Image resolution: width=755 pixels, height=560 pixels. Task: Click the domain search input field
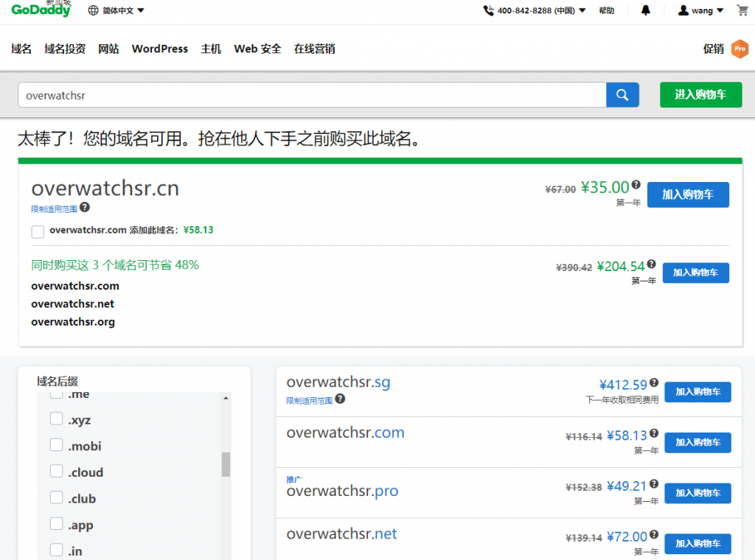coord(312,95)
